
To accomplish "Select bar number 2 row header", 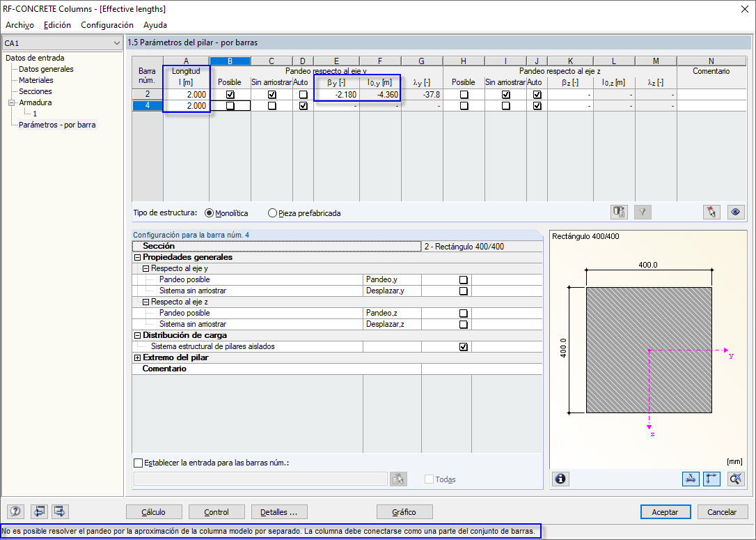I will click(x=148, y=95).
